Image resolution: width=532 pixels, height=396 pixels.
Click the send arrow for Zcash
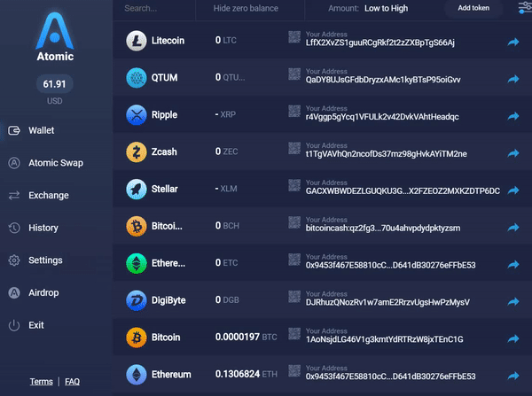(x=513, y=153)
